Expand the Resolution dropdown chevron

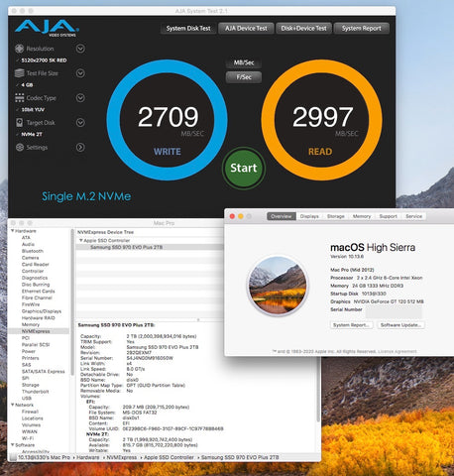[x=80, y=49]
